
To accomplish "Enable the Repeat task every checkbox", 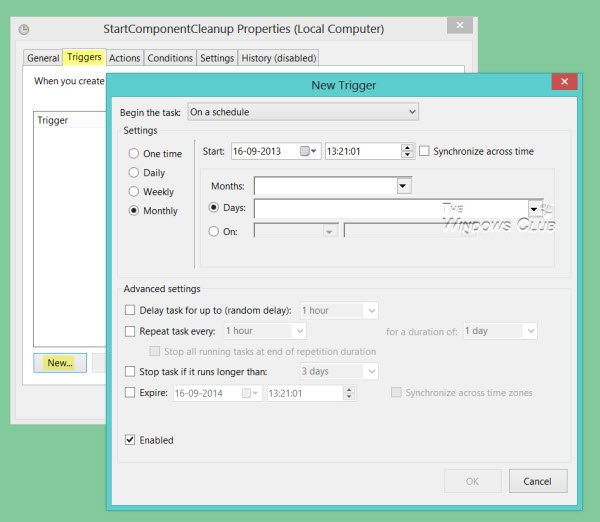I will 130,331.
